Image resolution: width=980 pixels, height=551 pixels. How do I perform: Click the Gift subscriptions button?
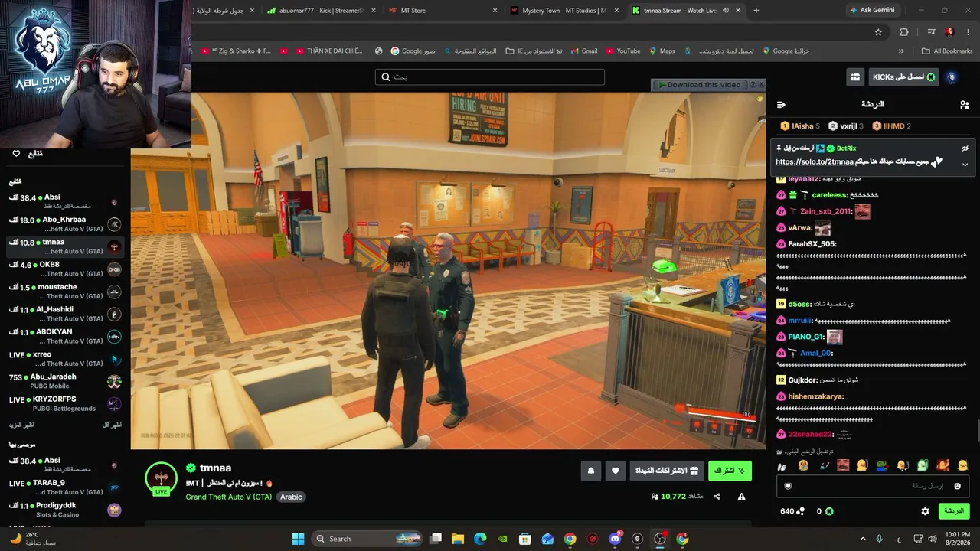point(666,471)
